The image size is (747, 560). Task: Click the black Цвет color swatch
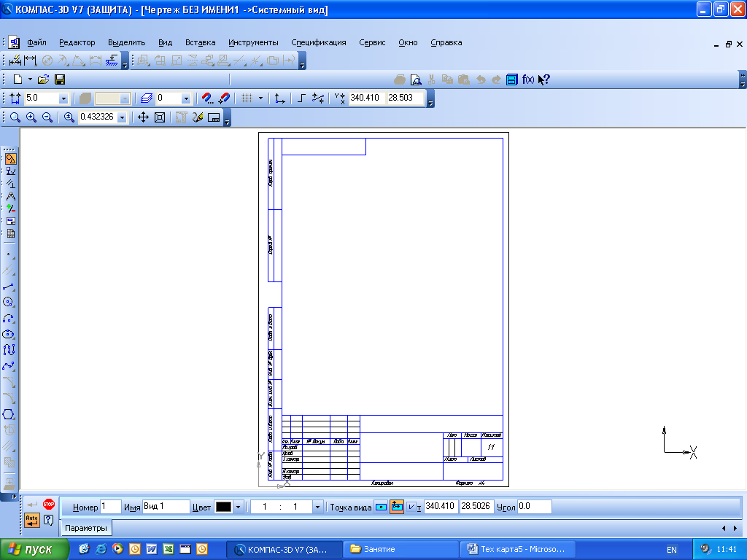coord(223,507)
